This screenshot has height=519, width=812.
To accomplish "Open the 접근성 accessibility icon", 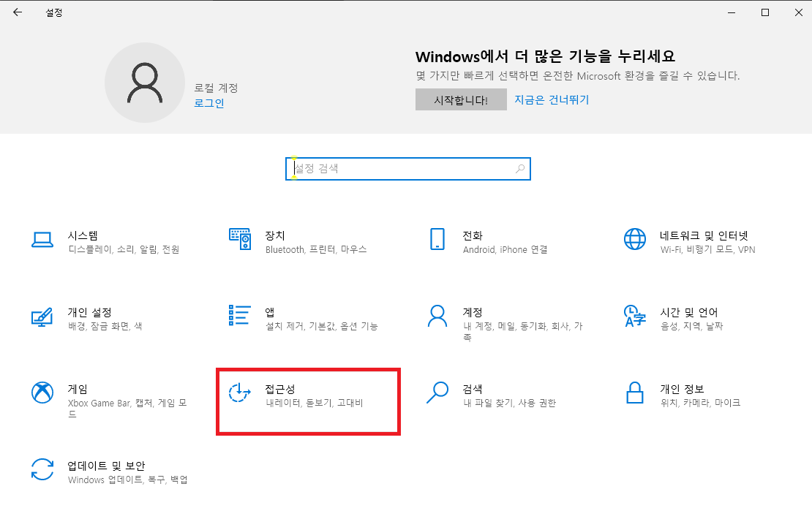I will 240,393.
